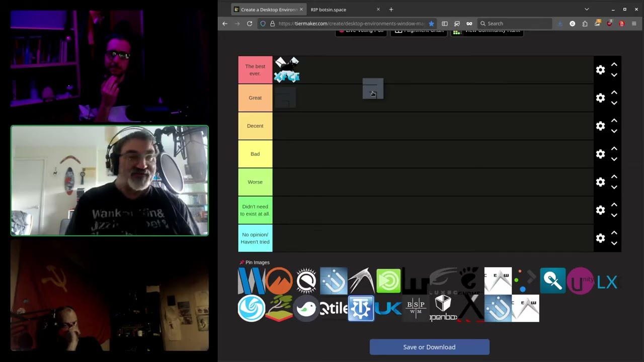Click the orange Great tier label
The height and width of the screenshot is (362, 644).
(255, 98)
